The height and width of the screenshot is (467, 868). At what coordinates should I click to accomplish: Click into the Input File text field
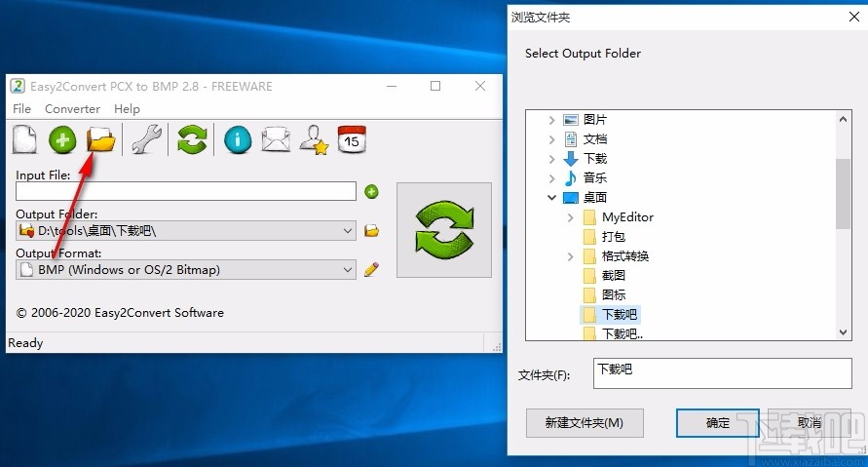click(186, 191)
